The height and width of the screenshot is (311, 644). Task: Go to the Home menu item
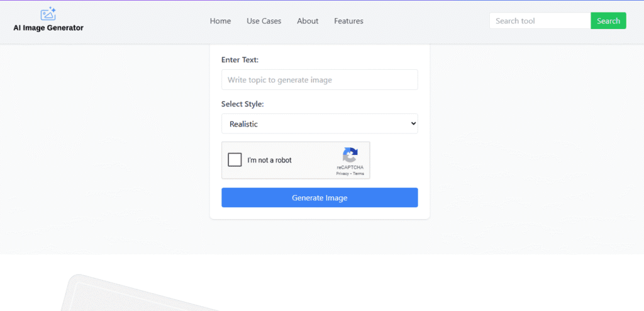click(221, 21)
